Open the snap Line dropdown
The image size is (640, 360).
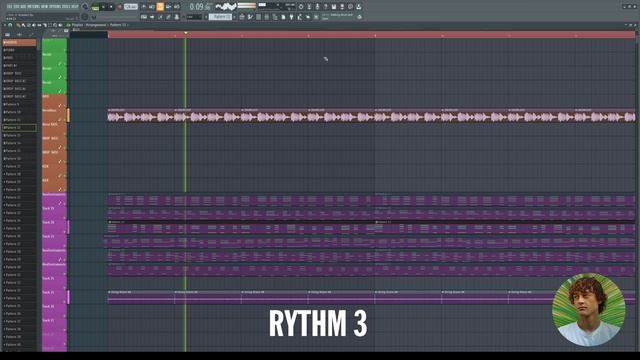click(194, 17)
